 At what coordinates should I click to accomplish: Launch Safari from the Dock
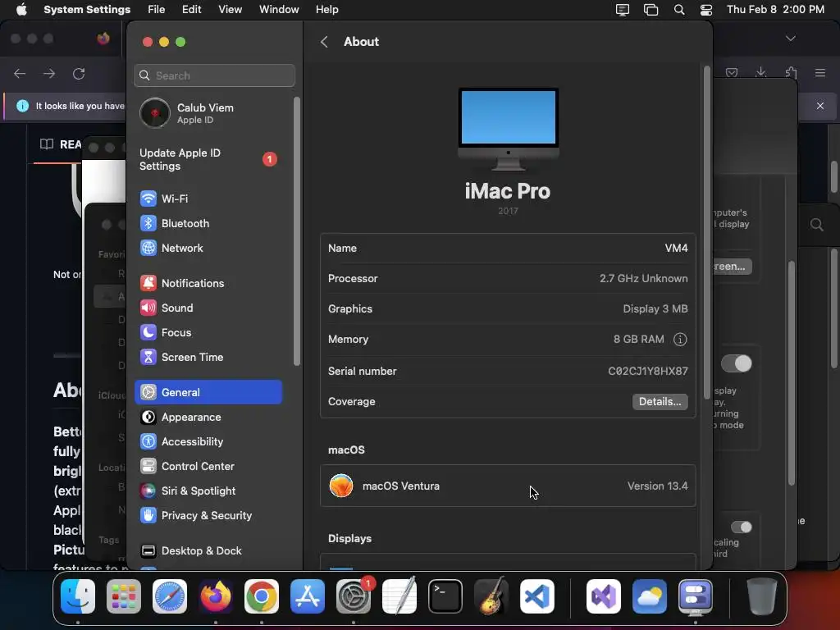click(170, 596)
